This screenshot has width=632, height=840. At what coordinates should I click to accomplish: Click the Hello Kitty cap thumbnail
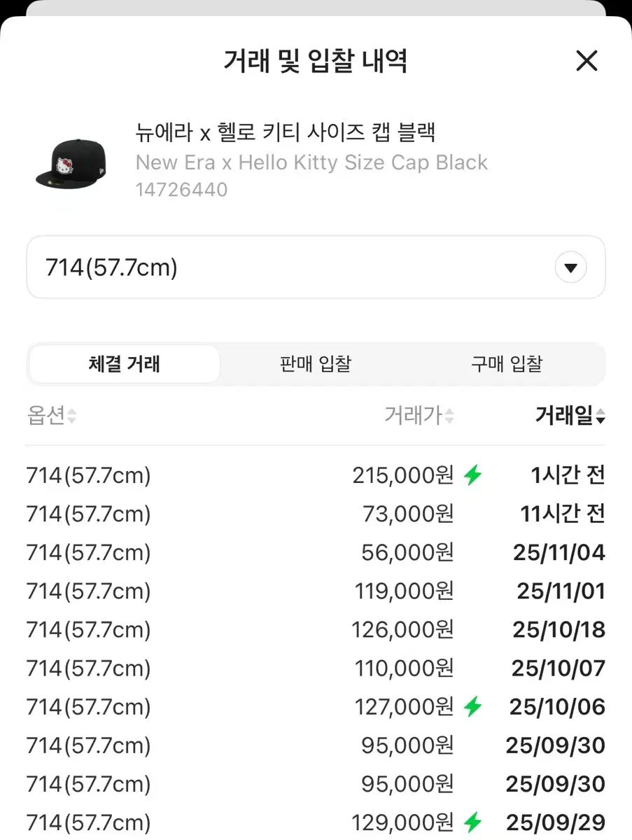(x=70, y=162)
